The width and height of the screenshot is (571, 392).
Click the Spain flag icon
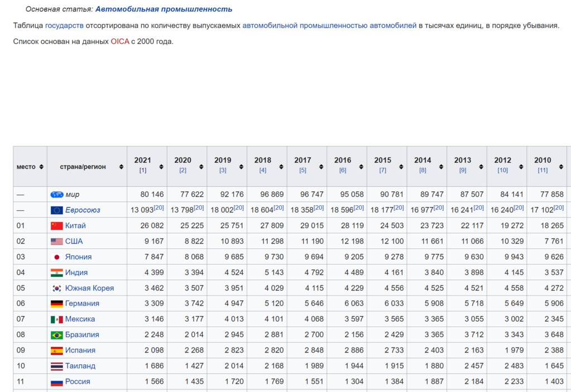[x=57, y=351]
